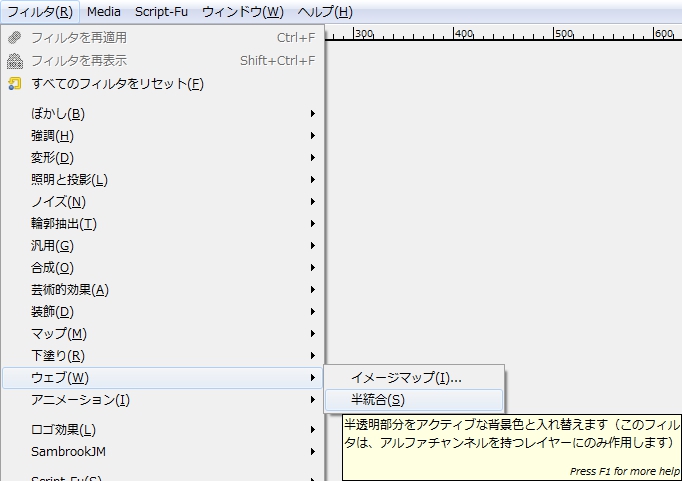Open the 合成(O) submenu
This screenshot has height=481, width=682.
click(x=163, y=267)
